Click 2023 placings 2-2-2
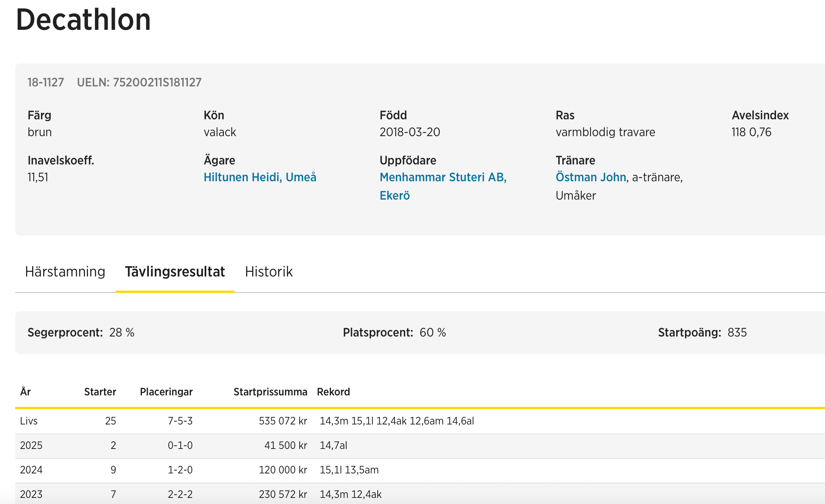 point(180,494)
